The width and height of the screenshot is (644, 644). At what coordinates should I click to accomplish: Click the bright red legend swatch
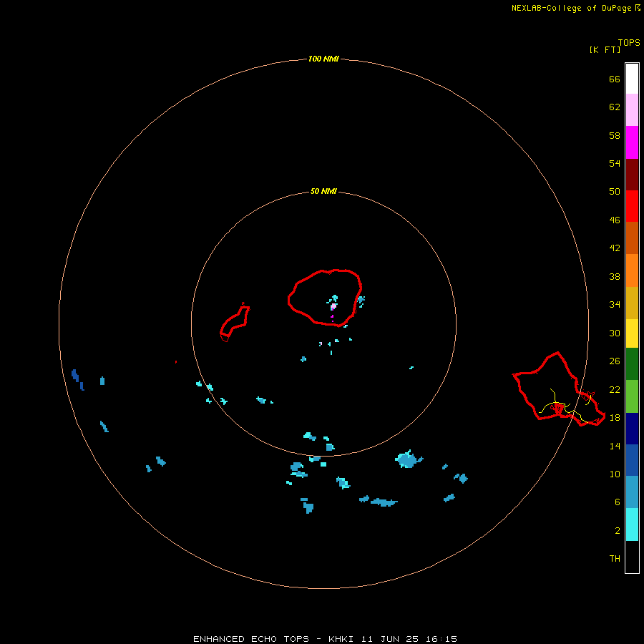point(632,206)
